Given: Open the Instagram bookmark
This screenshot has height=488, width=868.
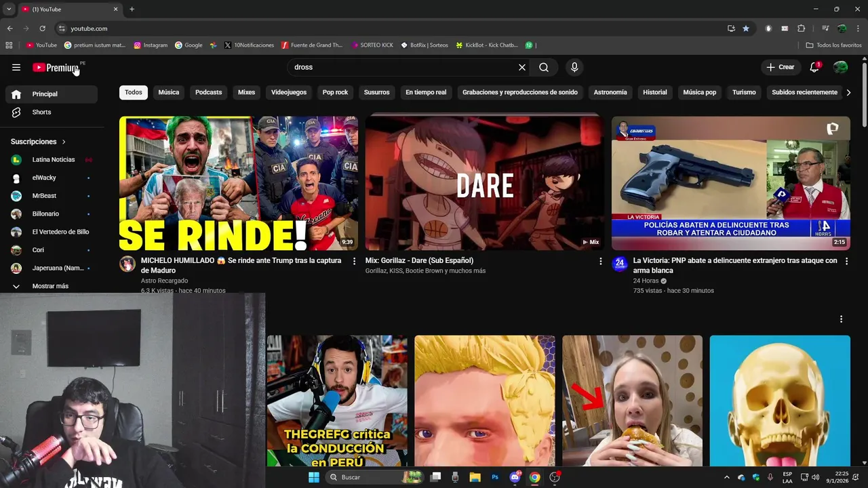Looking at the screenshot, I should [151, 45].
